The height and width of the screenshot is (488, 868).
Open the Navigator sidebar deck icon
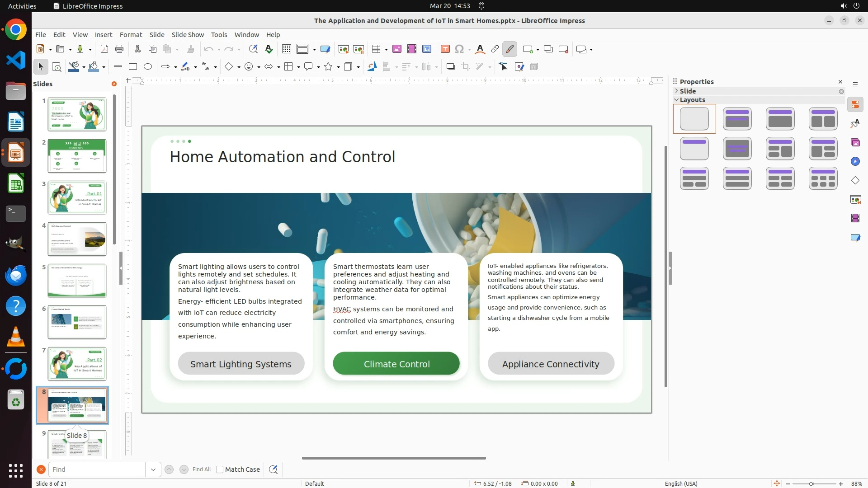point(855,162)
